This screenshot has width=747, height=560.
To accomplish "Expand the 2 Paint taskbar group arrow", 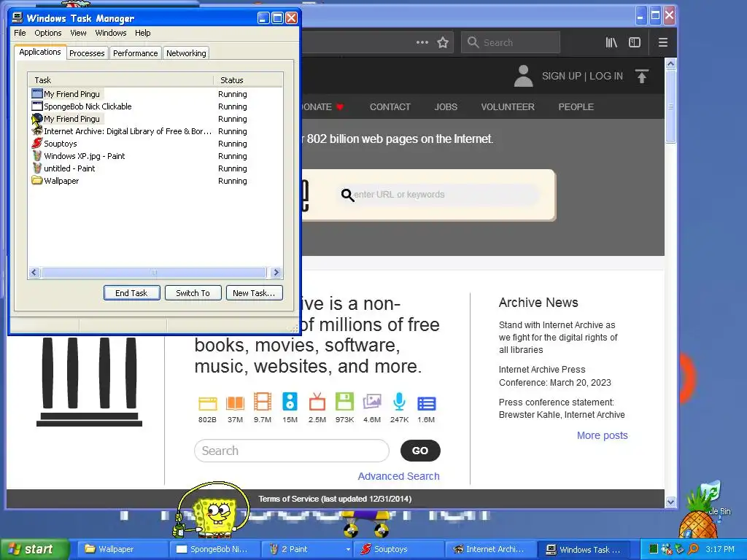I will 348,550.
